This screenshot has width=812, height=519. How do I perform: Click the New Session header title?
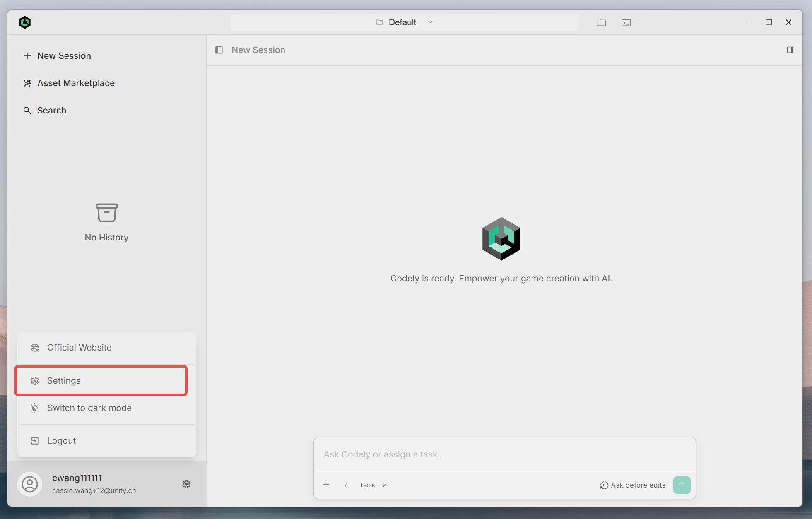coord(258,50)
